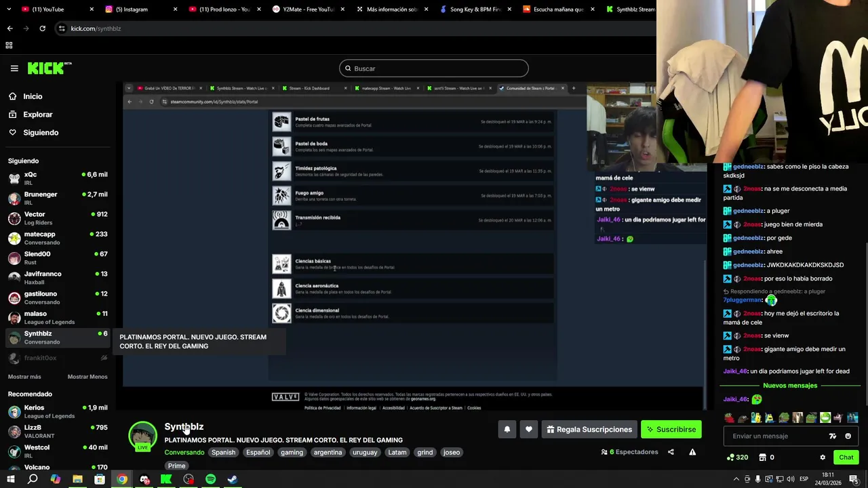The width and height of the screenshot is (868, 488).
Task: Launch File Explorer from taskbar
Action: coord(77,479)
